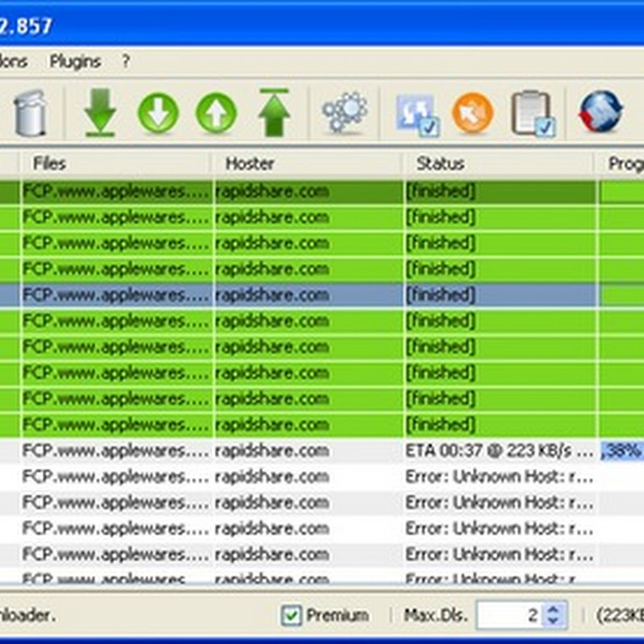Click '[finished]' in the blue-highlighted row
The width and height of the screenshot is (644, 644).
[440, 295]
